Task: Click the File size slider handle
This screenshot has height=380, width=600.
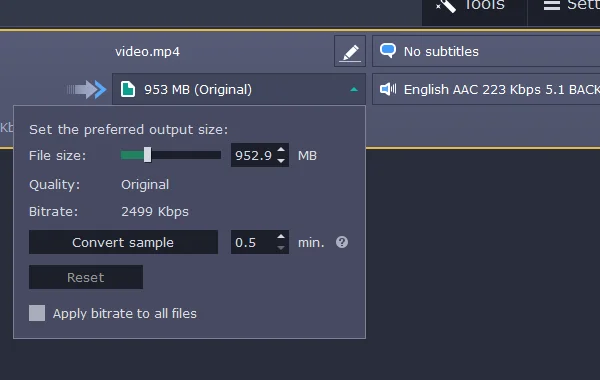Action: point(147,155)
